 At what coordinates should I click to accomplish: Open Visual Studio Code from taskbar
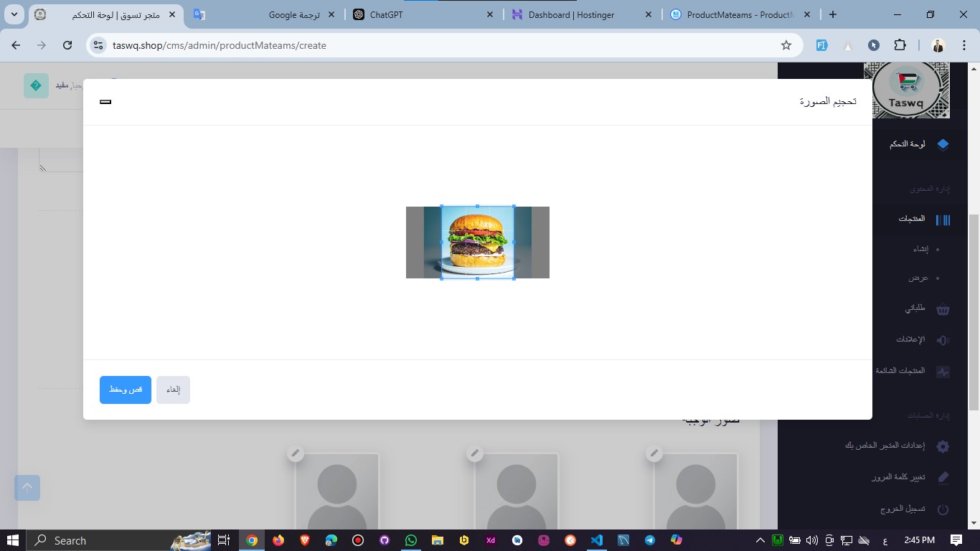click(x=596, y=540)
